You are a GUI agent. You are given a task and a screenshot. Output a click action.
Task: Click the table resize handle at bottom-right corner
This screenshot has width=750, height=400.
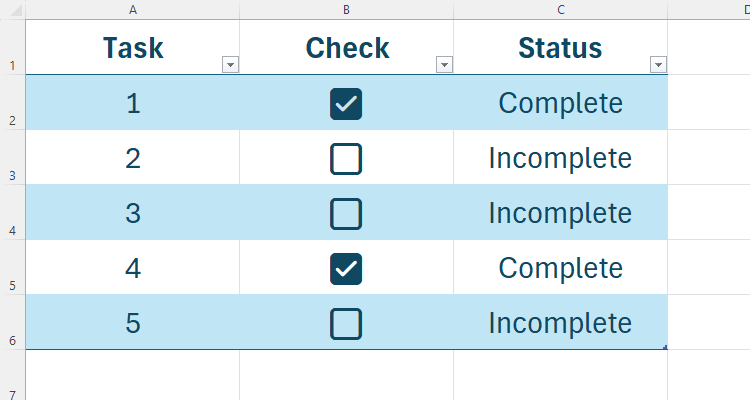coord(665,347)
